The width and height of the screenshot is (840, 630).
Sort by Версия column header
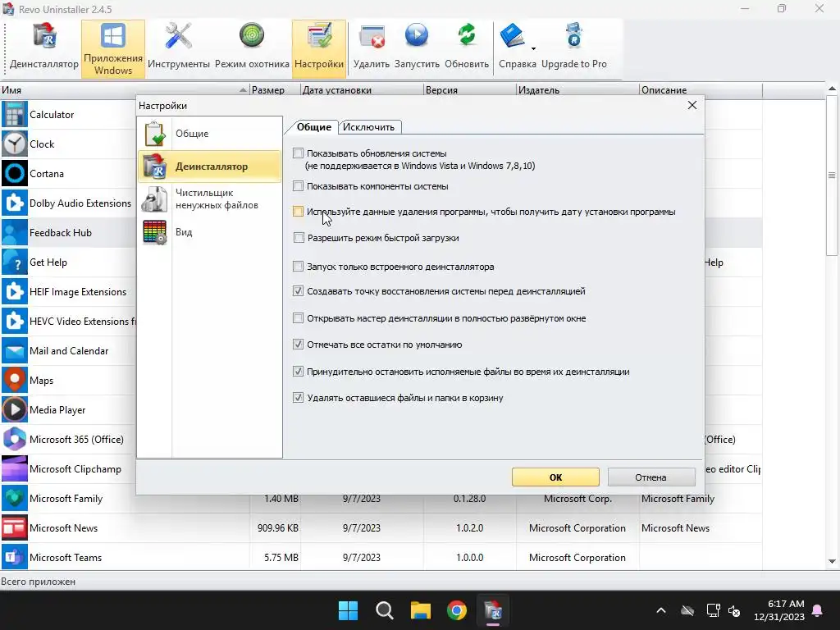click(x=470, y=90)
